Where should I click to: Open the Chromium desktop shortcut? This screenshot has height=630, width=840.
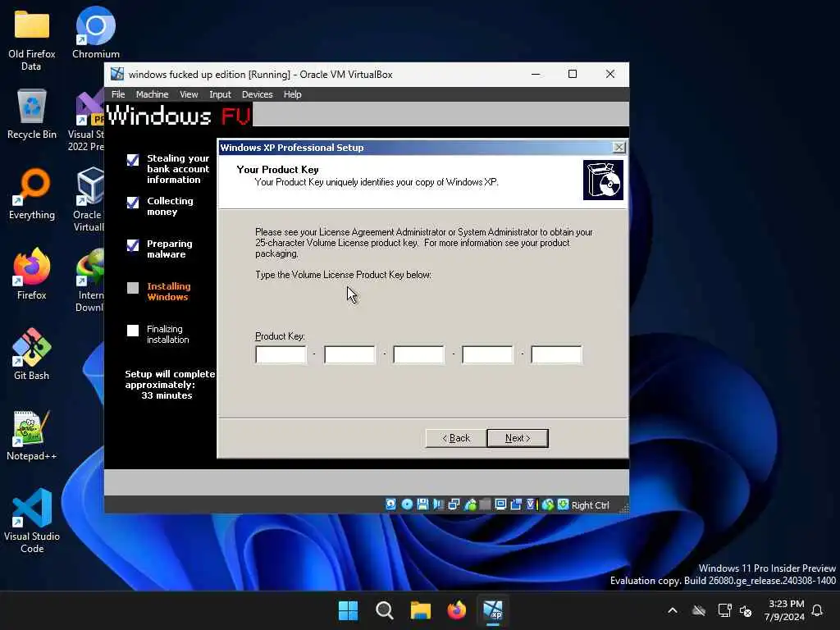click(95, 33)
